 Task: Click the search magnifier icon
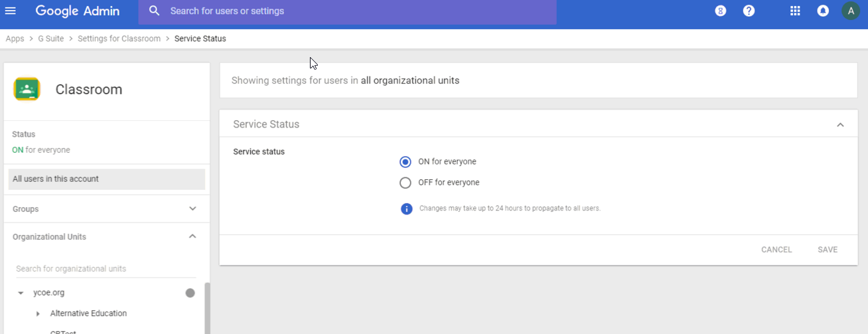click(x=155, y=11)
